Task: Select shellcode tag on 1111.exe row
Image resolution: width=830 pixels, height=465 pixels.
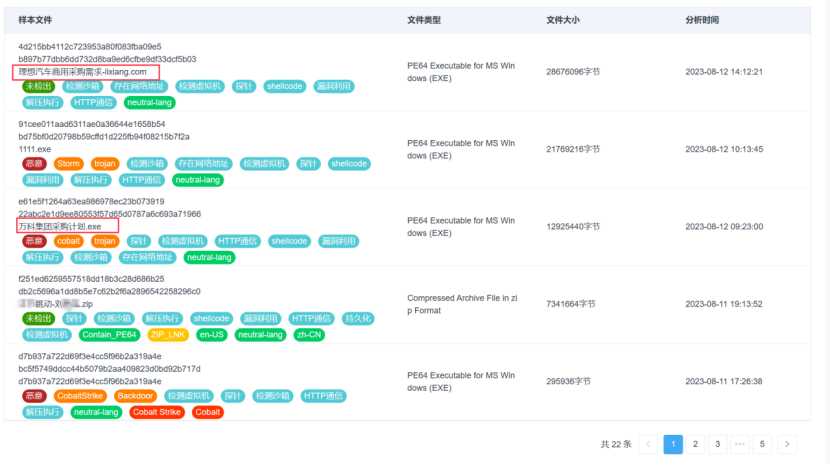Action: click(349, 164)
